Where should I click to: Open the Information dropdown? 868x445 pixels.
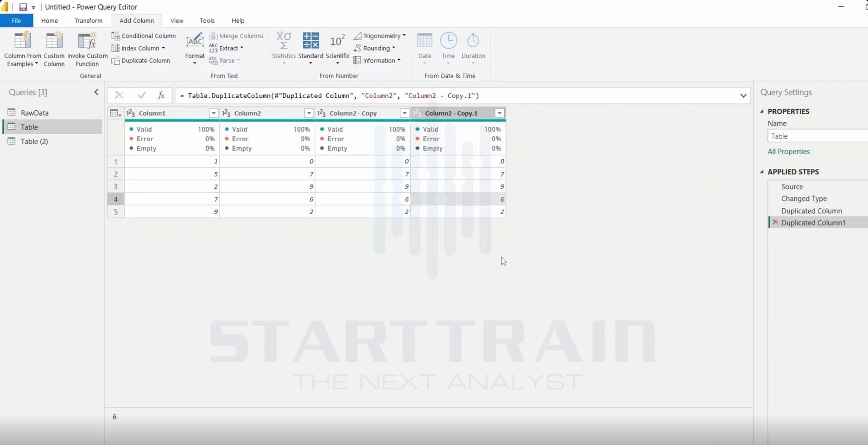point(377,61)
